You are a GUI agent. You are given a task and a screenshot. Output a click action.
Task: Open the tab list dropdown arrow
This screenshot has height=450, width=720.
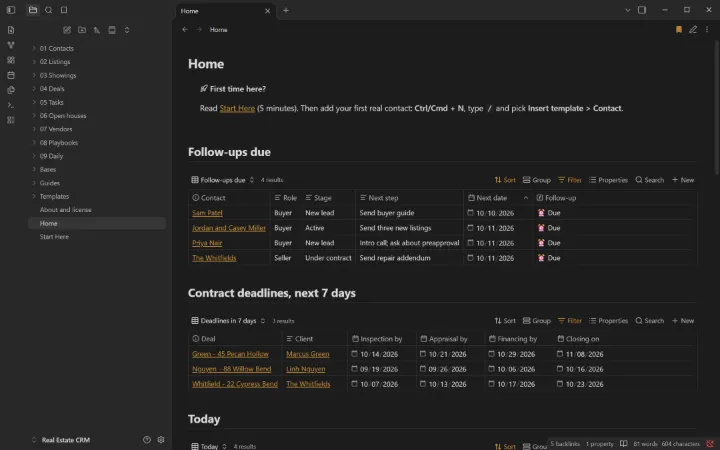[x=628, y=10]
